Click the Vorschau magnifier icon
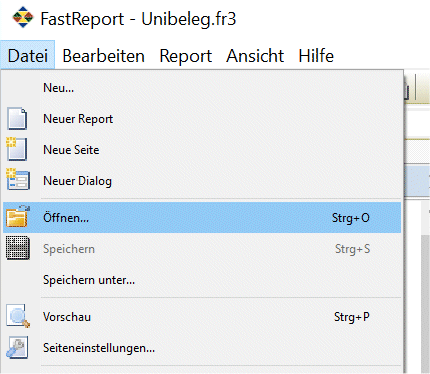 coord(18,316)
